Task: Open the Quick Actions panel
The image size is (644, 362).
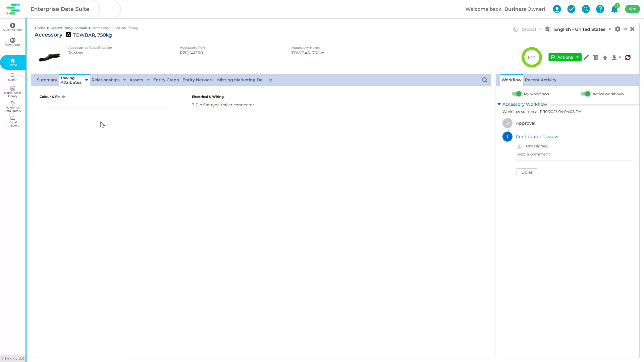Action: pos(12,27)
